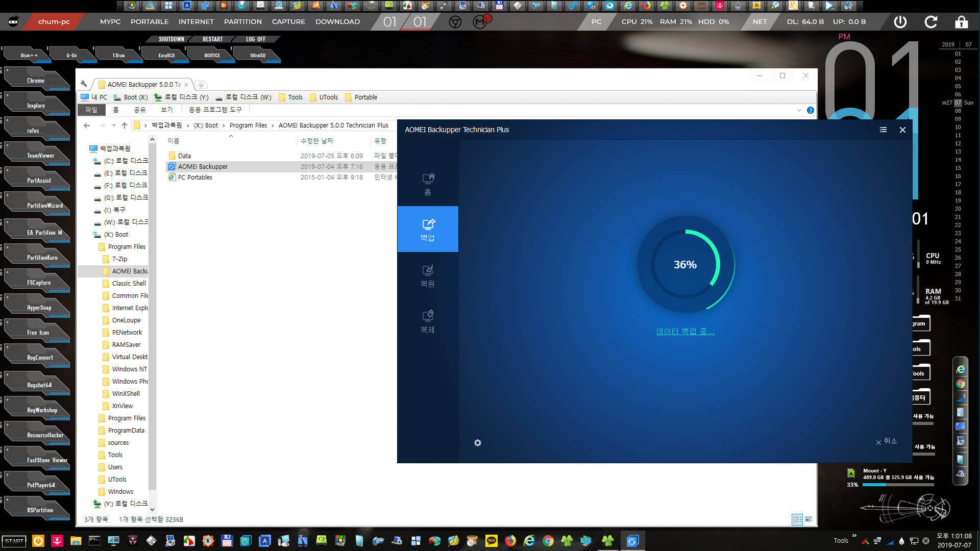980x551 pixels.
Task: Cancel the backup with the 취소 button
Action: click(887, 441)
